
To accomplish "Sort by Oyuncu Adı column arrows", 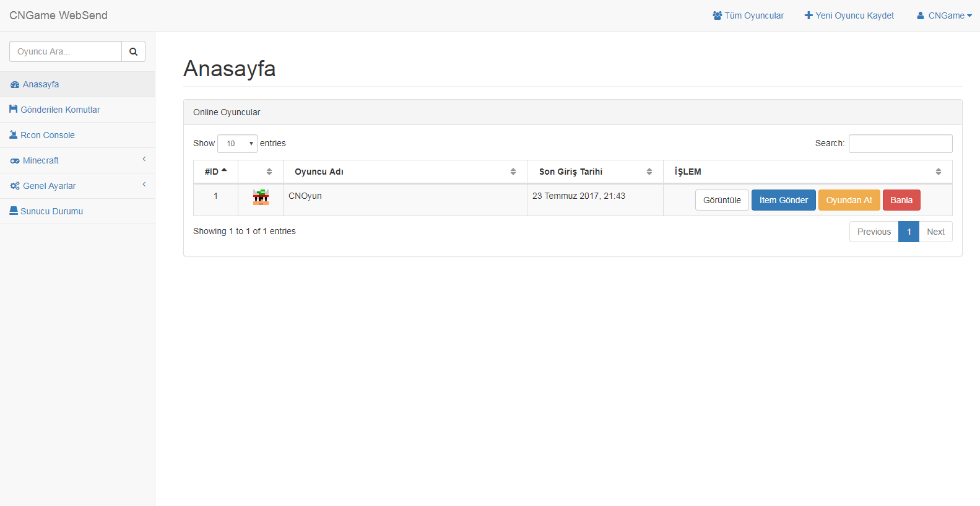I will pyautogui.click(x=513, y=172).
